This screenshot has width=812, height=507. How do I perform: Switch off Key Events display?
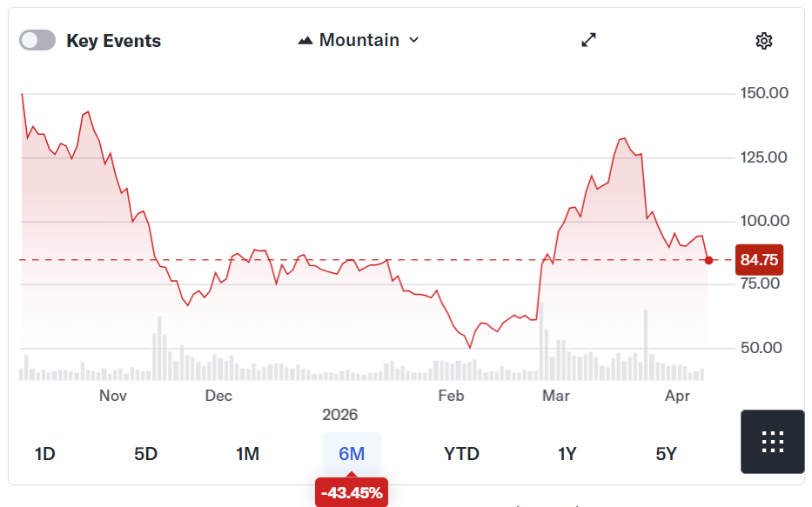pos(37,40)
